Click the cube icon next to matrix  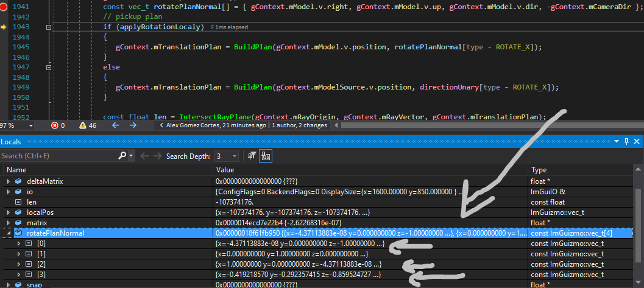(x=18, y=223)
